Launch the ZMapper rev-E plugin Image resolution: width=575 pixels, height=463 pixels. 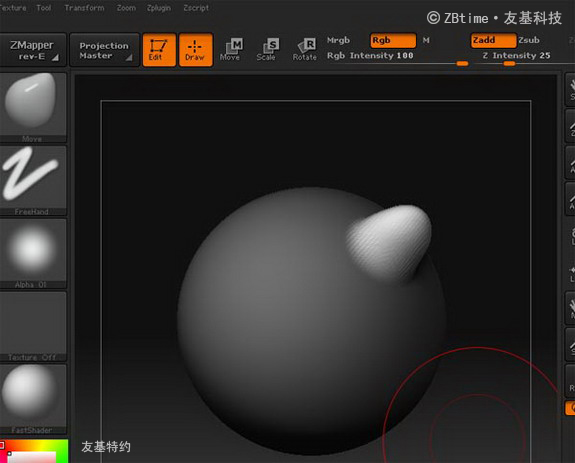32,50
